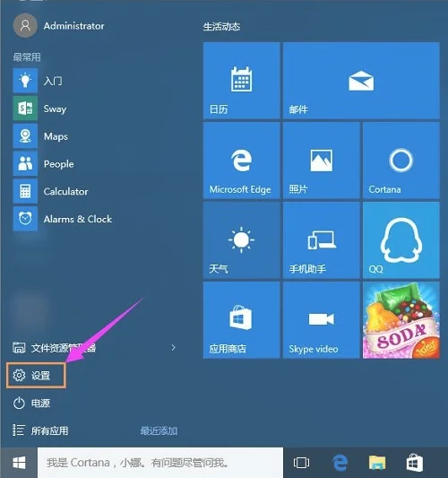
Task: Click the 生活动态 group header
Action: 221,27
